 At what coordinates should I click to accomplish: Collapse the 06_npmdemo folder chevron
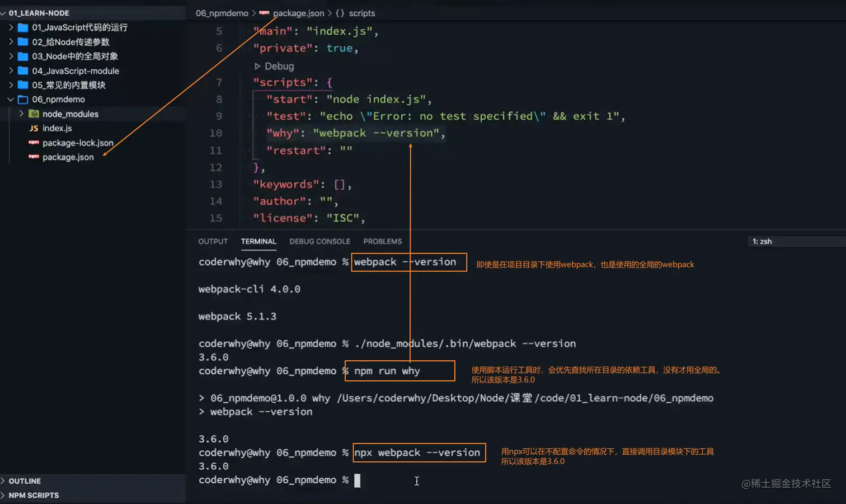tap(11, 100)
